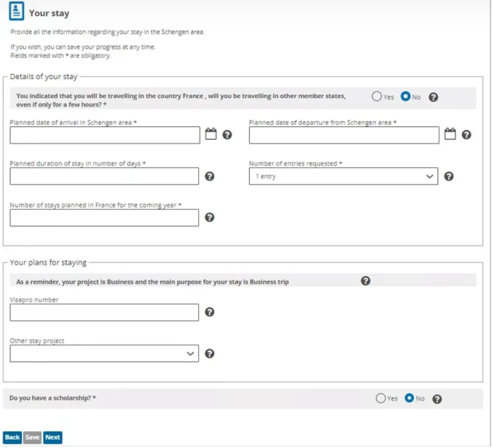This screenshot has width=492, height=448.
Task: Show help for Other stay project
Action: (210, 353)
